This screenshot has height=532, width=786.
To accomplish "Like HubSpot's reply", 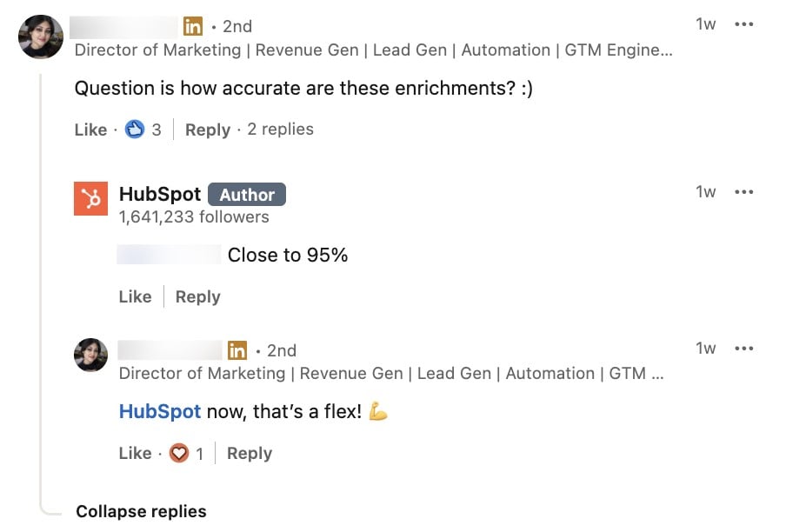I will coord(135,296).
